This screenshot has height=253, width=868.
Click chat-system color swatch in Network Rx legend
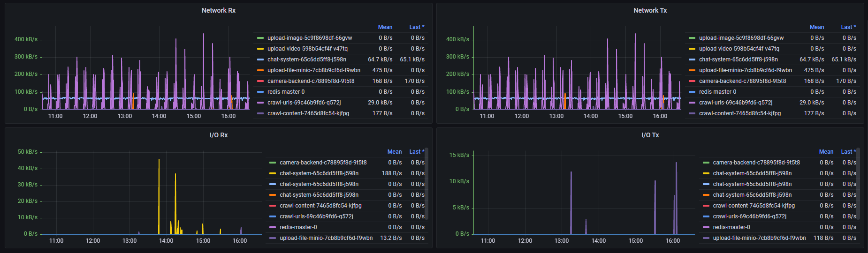point(260,60)
